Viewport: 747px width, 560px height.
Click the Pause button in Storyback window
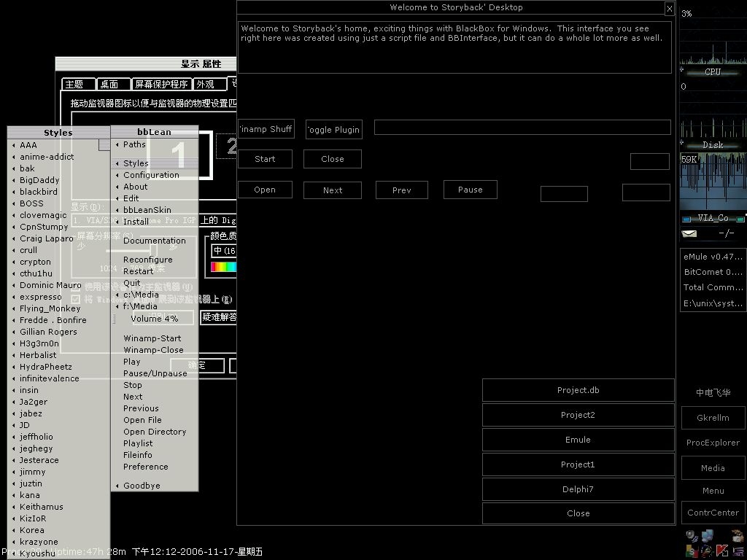471,190
